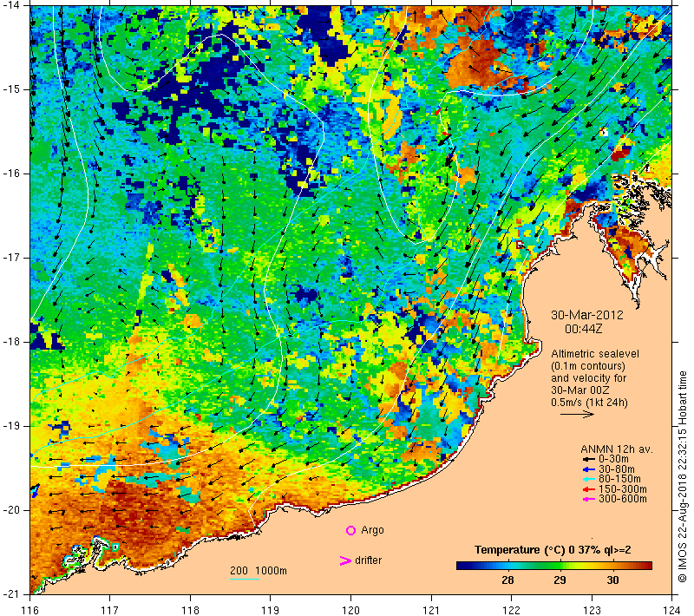Click longitude axis label 118
This screenshot has height=616, width=694.
click(190, 610)
